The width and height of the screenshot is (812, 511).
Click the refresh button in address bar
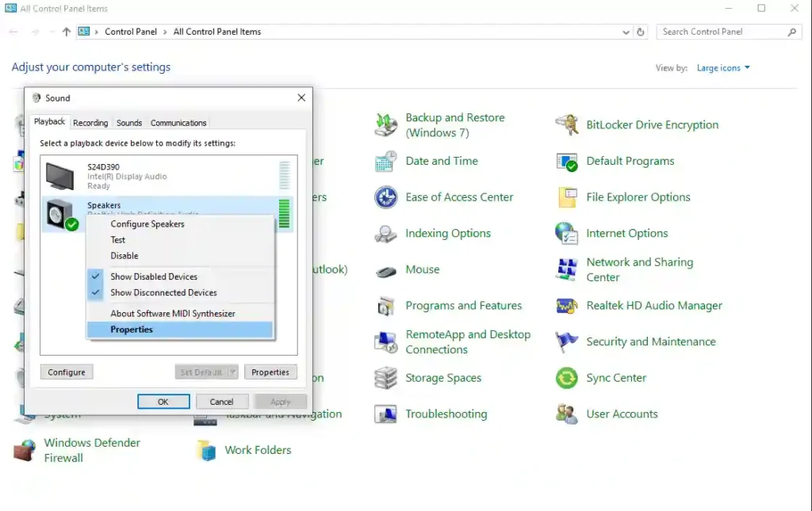(x=641, y=32)
